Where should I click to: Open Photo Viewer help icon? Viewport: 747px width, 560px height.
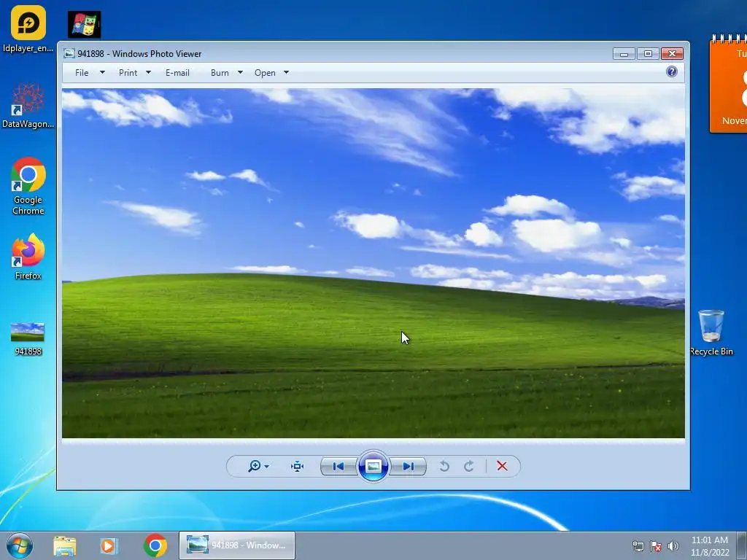672,72
